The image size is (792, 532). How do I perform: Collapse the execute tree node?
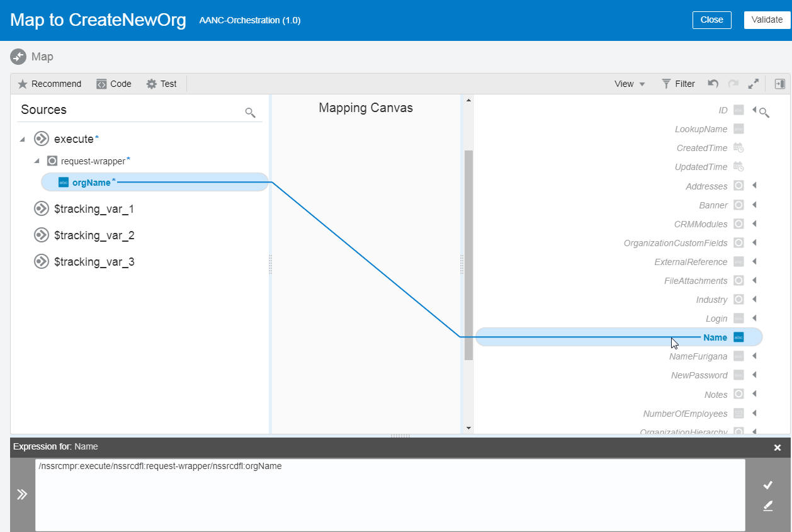tap(22, 139)
